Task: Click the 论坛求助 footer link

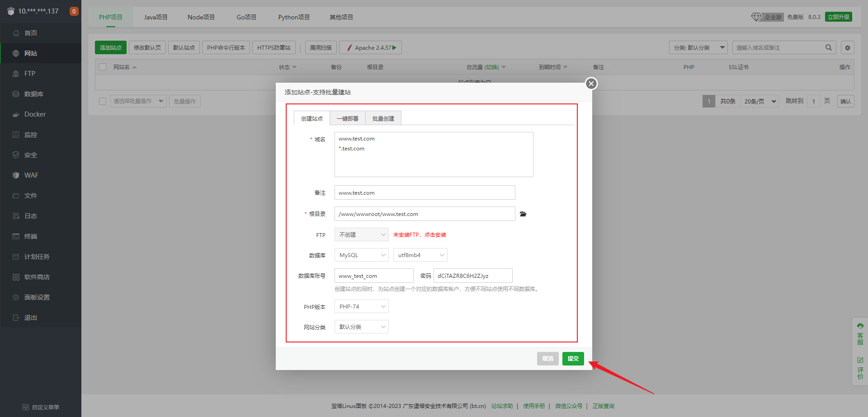Action: point(502,406)
